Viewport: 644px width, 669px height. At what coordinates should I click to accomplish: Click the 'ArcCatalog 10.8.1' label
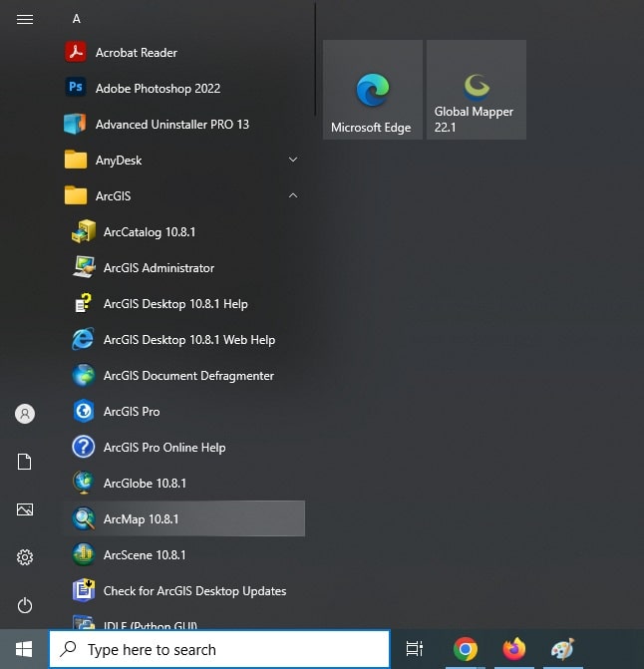click(150, 231)
